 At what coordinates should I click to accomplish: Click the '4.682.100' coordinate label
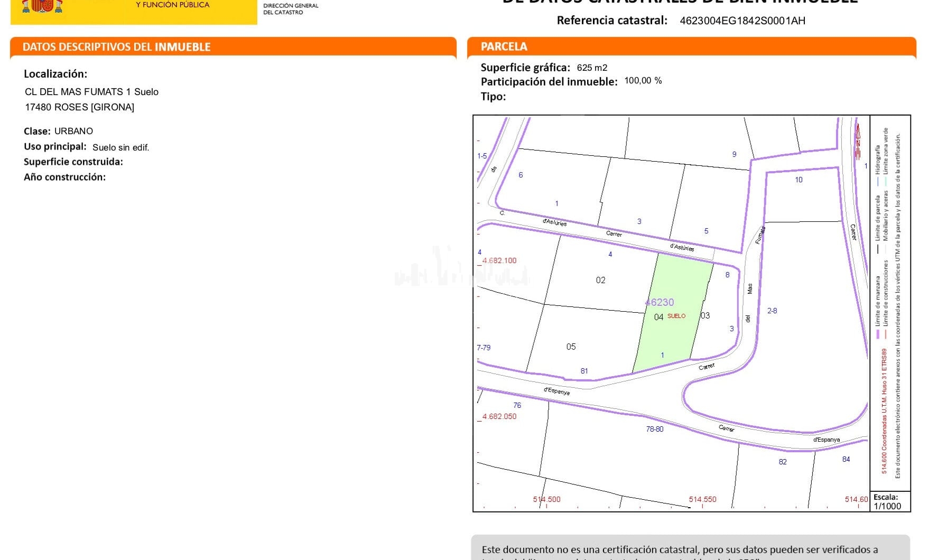(x=499, y=260)
